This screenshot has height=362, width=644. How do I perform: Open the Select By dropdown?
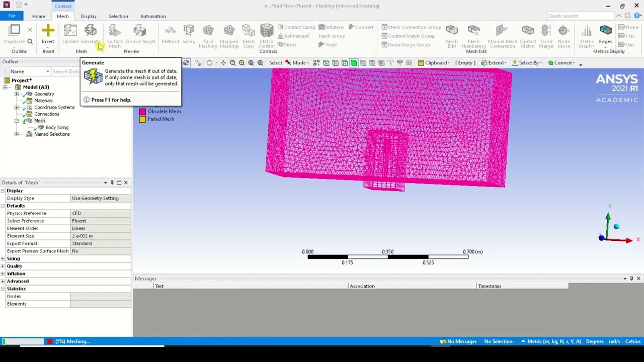527,63
